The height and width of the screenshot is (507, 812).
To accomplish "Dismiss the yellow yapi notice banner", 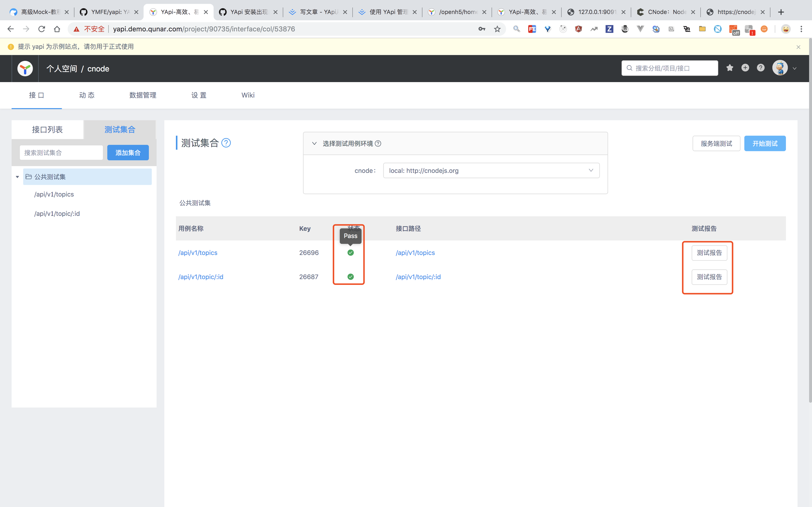I will click(x=798, y=47).
